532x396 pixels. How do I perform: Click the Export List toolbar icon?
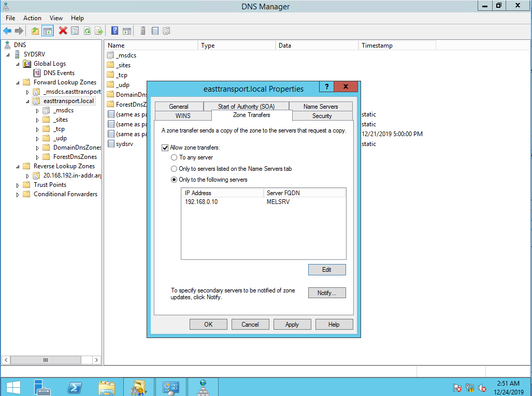(98, 31)
